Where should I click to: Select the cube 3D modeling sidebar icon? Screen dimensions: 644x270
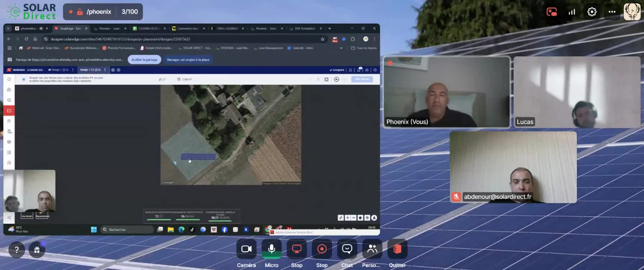[9, 100]
